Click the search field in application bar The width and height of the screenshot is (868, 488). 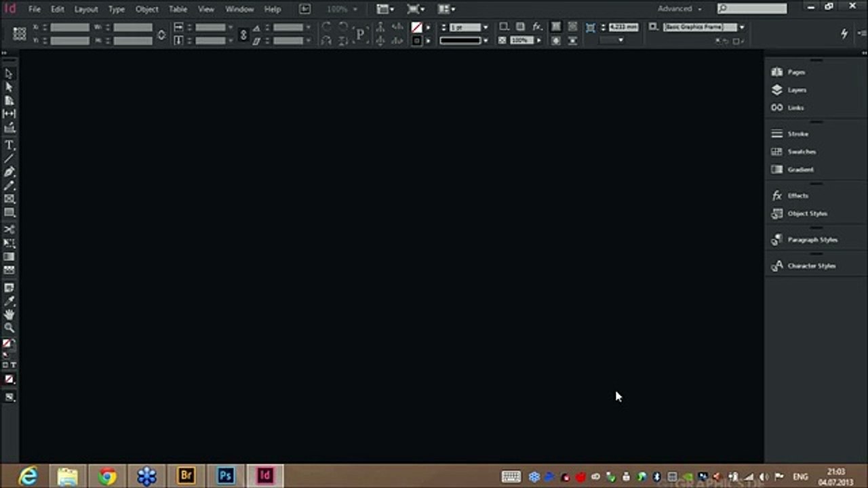point(753,9)
